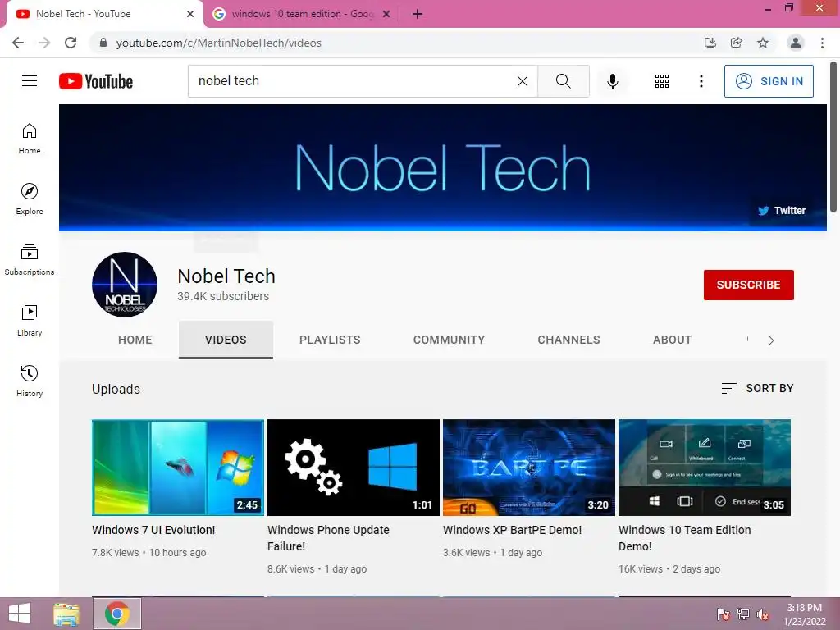Start voice search with the microphone icon

coord(612,81)
